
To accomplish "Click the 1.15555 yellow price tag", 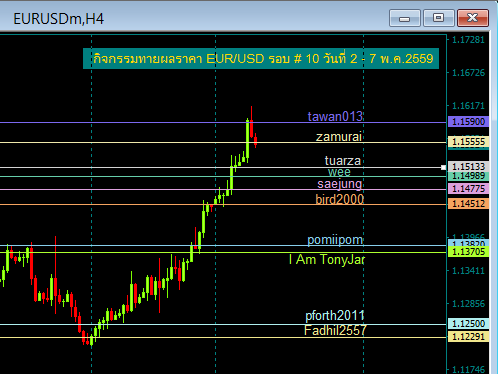I will [x=468, y=142].
